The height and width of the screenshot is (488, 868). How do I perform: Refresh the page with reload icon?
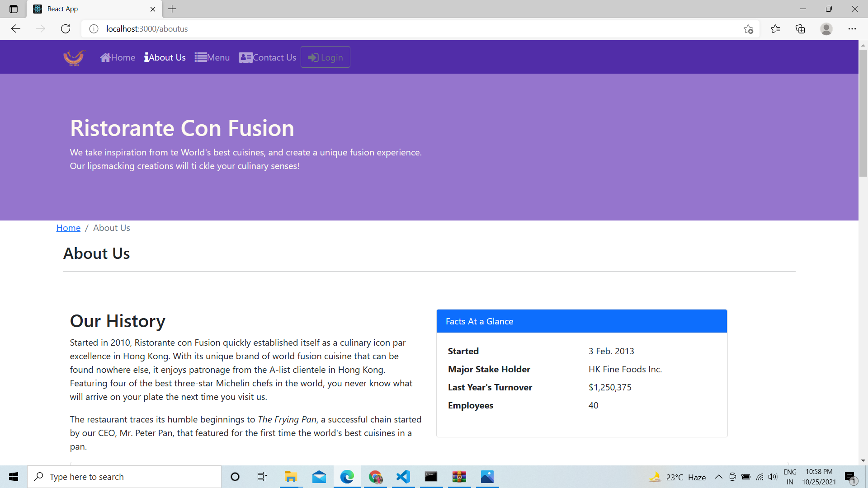tap(66, 29)
